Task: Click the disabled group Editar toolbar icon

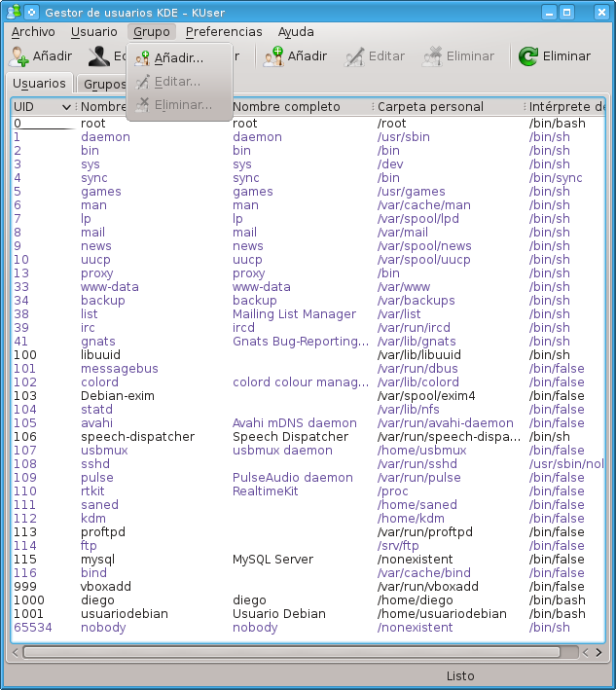Action: pyautogui.click(x=354, y=56)
